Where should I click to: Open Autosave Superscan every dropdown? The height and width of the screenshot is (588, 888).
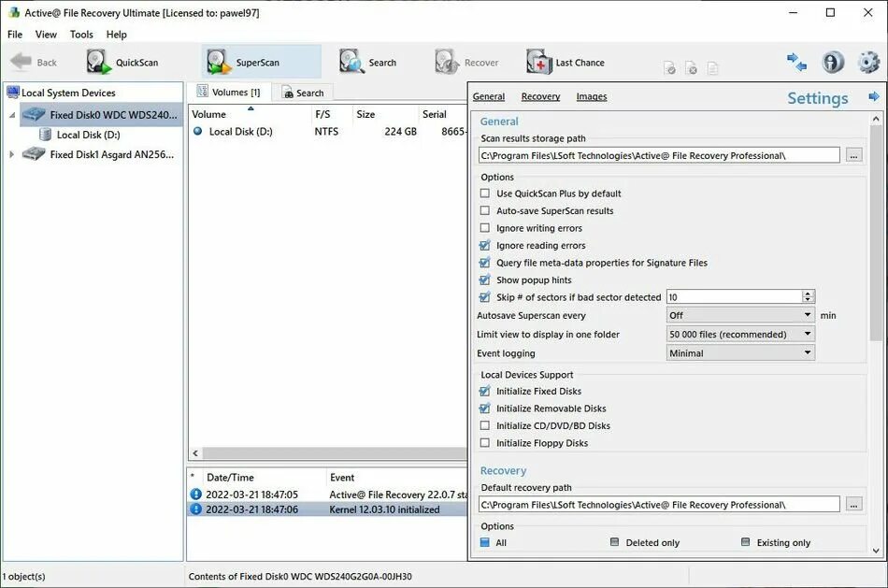click(x=740, y=315)
